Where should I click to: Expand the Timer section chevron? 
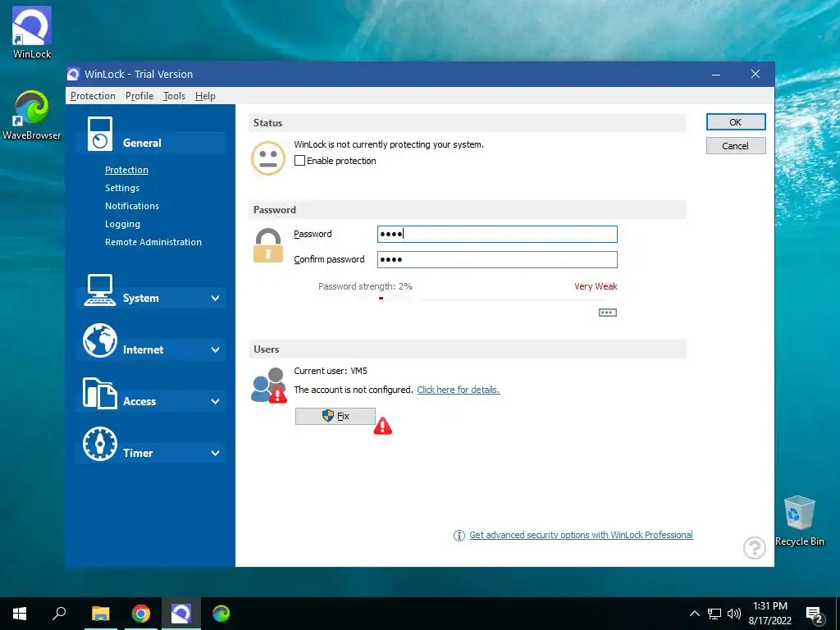tap(216, 453)
